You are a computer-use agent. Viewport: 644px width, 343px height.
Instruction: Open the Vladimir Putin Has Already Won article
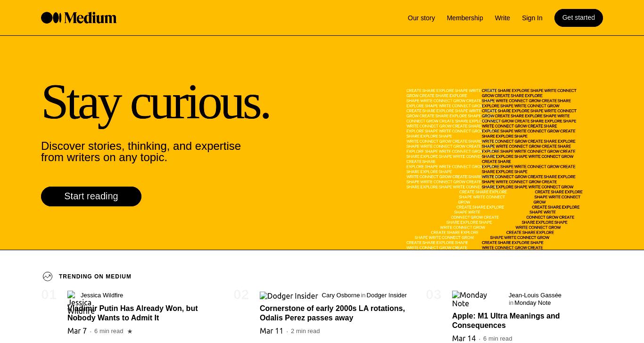point(132,313)
